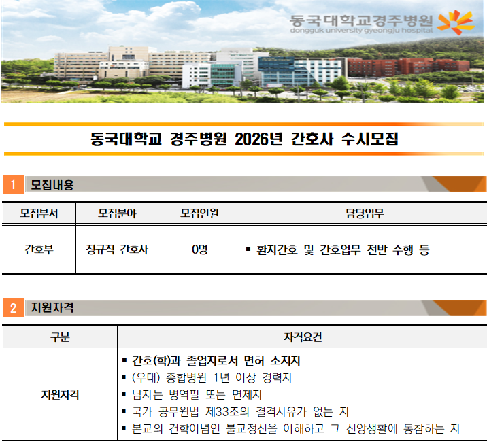Image resolution: width=487 pixels, height=448 pixels.
Task: Click the line 국가 공무원법 제33조의 결격사유가 없는 자
Action: [x=241, y=412]
